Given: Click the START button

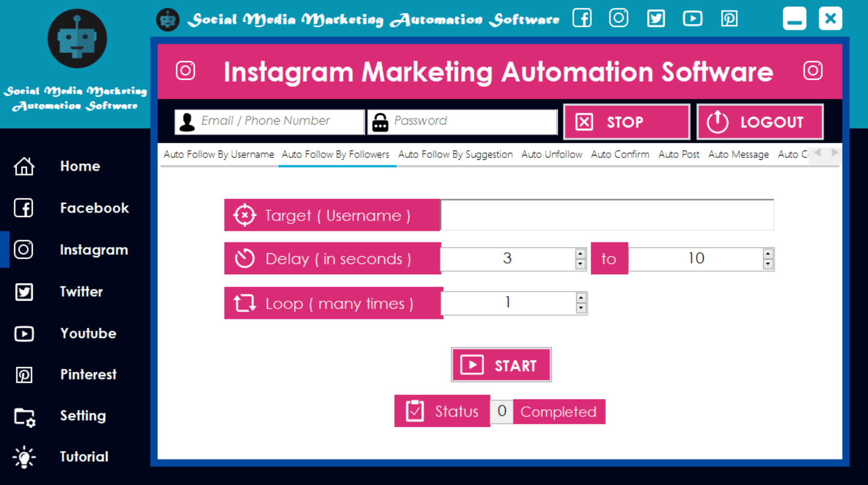Looking at the screenshot, I should click(501, 365).
